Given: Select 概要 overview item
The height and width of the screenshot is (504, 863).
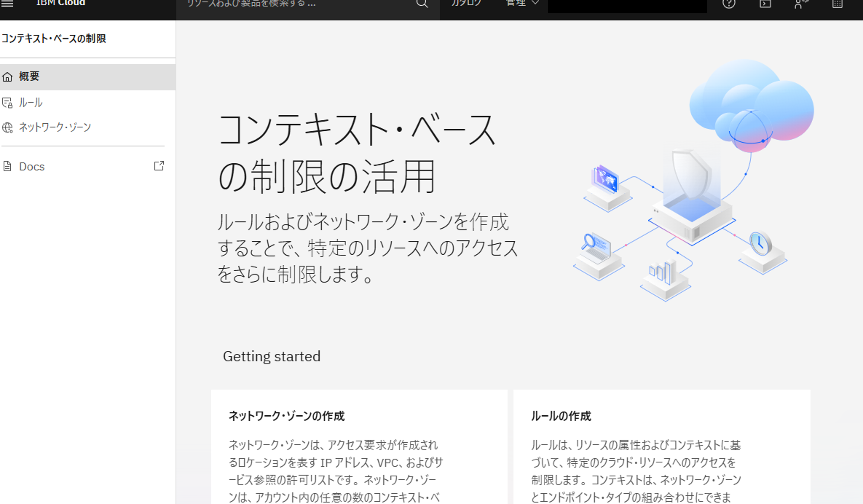Looking at the screenshot, I should [29, 76].
